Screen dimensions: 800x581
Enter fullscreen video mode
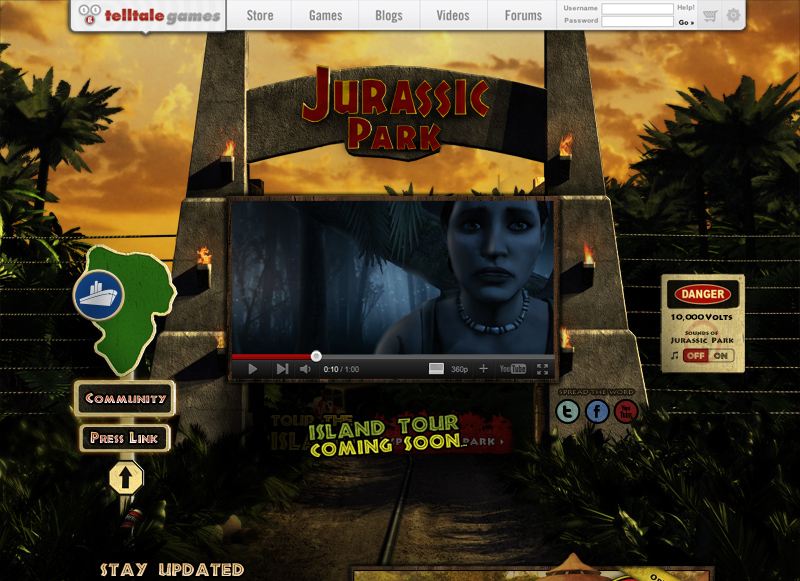542,369
